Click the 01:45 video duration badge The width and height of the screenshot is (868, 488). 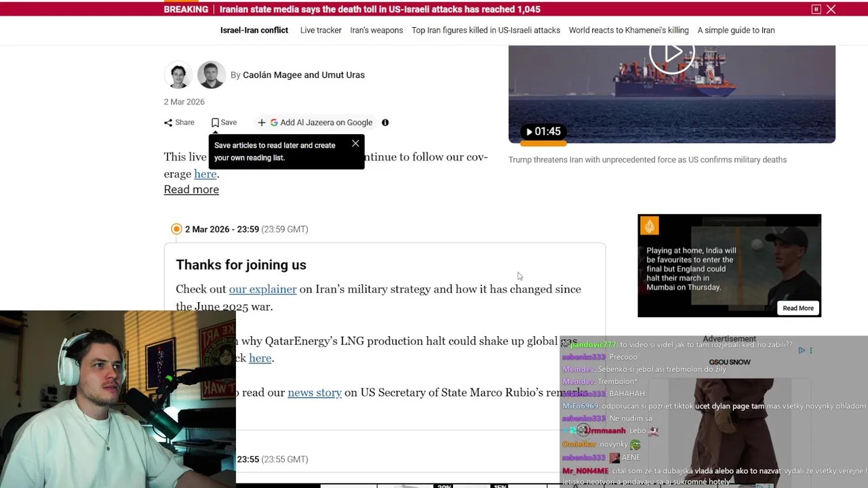click(x=543, y=131)
